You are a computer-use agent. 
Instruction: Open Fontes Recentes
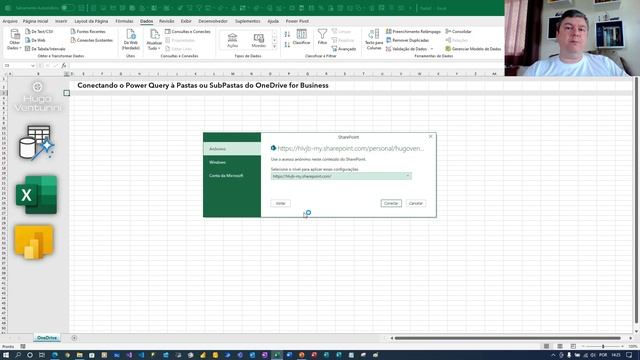(x=88, y=31)
